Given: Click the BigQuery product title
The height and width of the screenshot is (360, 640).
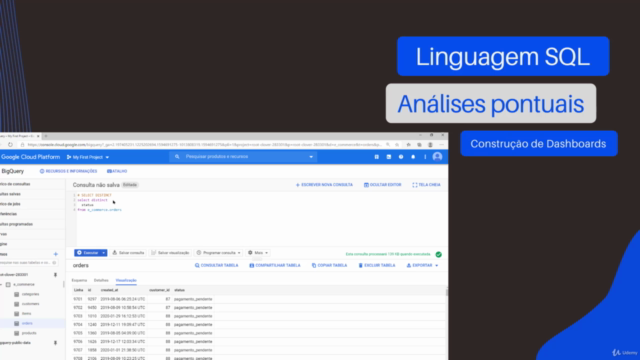Looking at the screenshot, I should 12,171.
